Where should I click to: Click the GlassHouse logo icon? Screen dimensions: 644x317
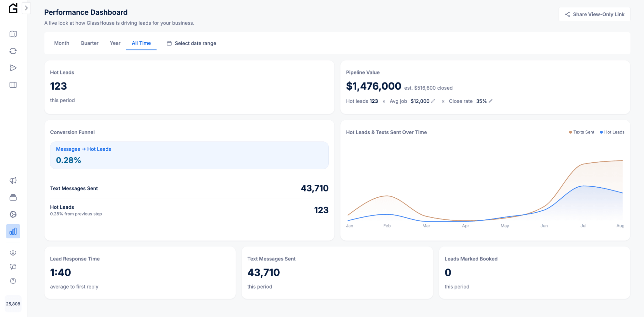[x=13, y=8]
